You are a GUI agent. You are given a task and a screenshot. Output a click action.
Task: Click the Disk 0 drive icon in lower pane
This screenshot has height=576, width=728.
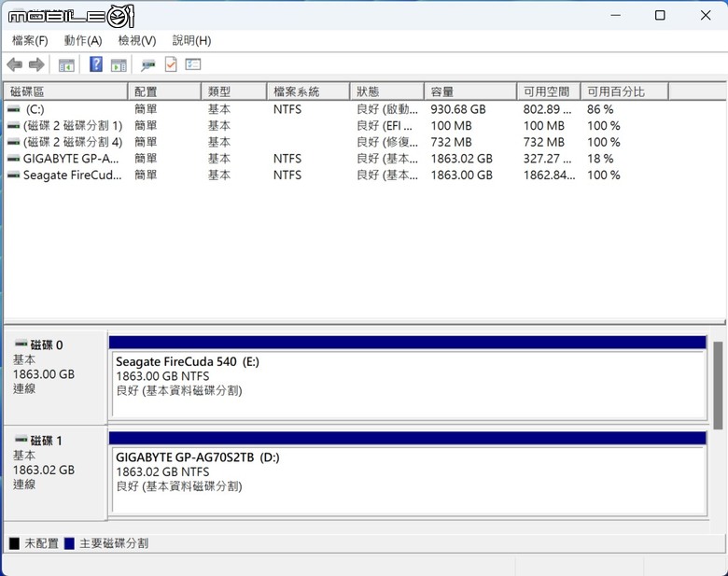tap(21, 344)
